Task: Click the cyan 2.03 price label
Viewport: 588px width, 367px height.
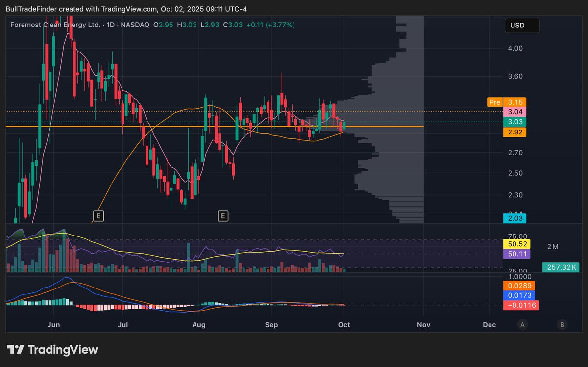Action: point(515,219)
